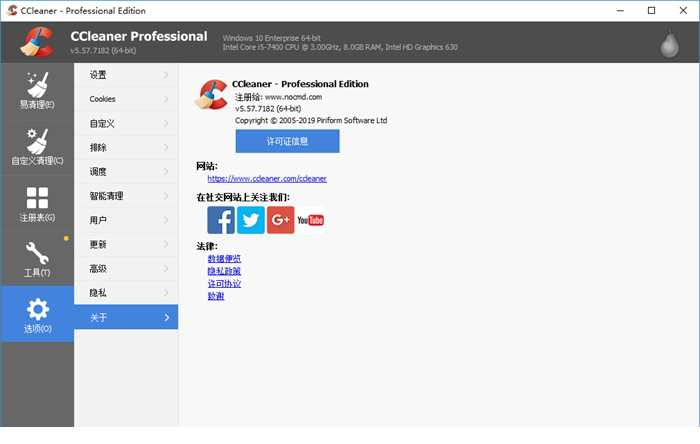Click the chevron beside 智能清理
700x444 pixels.
[x=167, y=196]
